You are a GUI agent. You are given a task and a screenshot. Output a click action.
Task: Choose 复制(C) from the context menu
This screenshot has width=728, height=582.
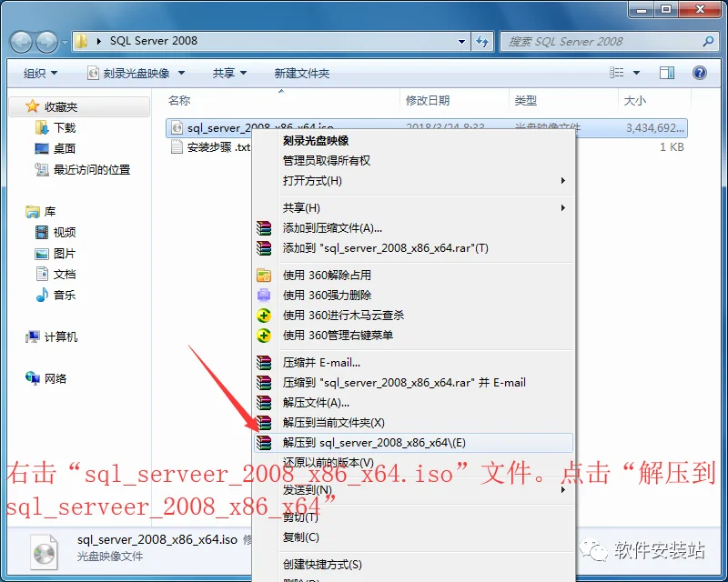[414, 537]
